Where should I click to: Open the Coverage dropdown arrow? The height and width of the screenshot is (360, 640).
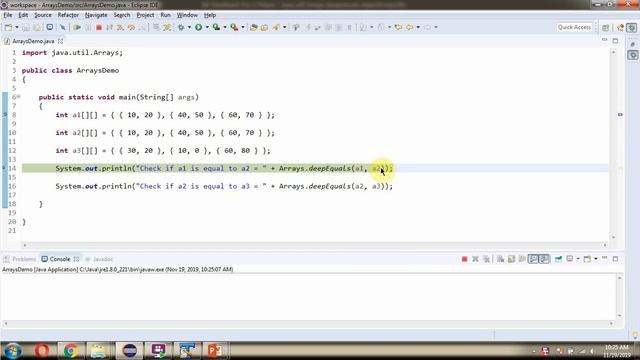(x=224, y=27)
